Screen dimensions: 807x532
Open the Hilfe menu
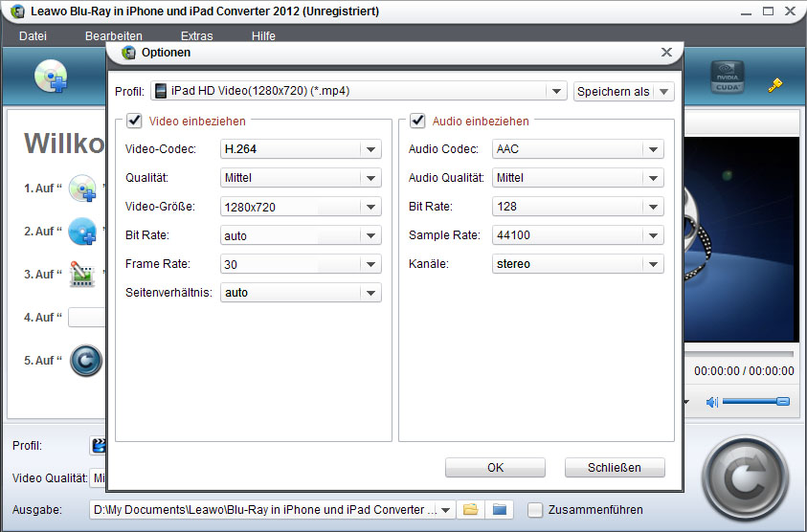pos(263,36)
